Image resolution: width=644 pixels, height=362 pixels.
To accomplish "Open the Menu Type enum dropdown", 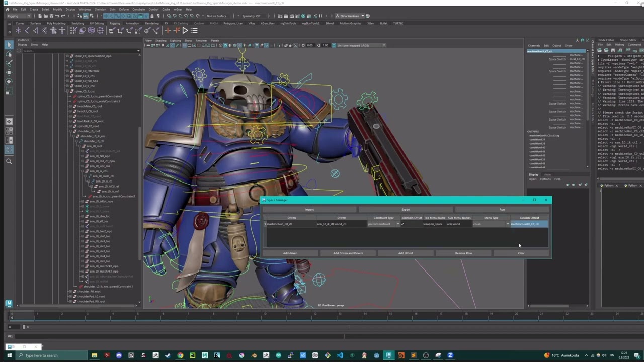I will click(507, 224).
